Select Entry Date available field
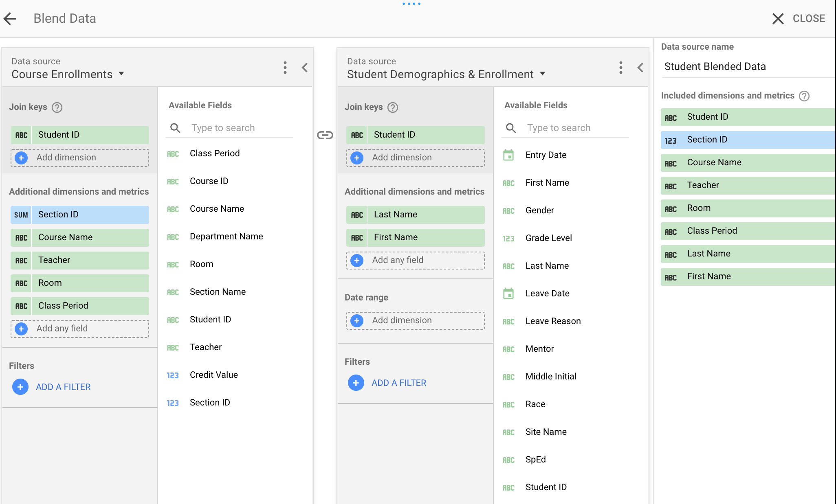 coord(546,155)
